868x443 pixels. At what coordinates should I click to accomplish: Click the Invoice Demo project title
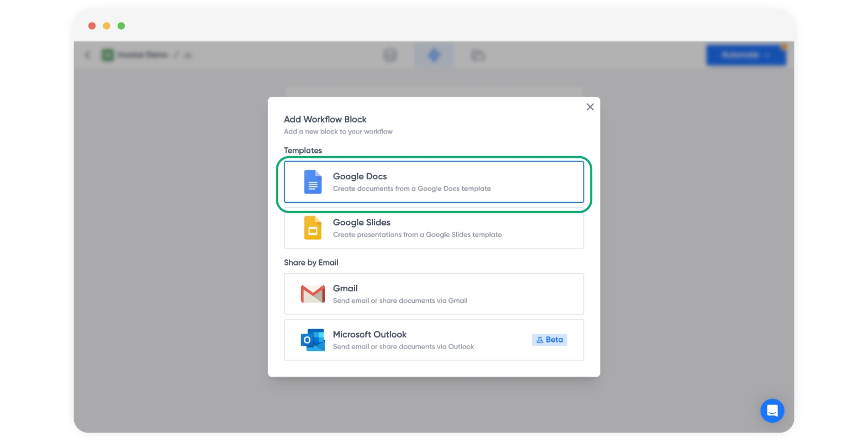tap(142, 55)
